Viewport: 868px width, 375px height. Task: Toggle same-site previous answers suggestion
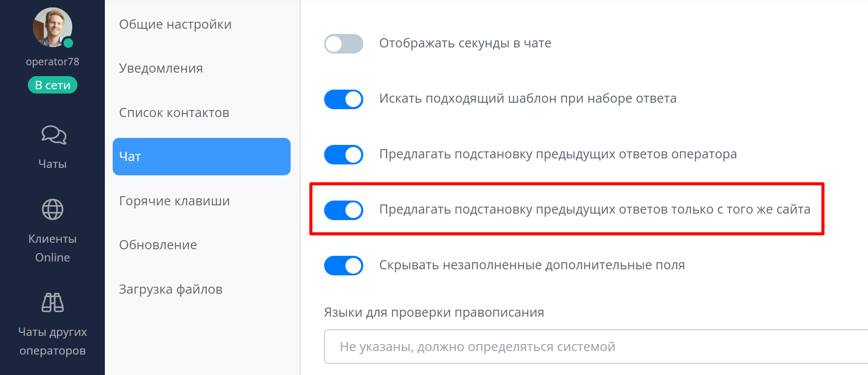click(343, 210)
